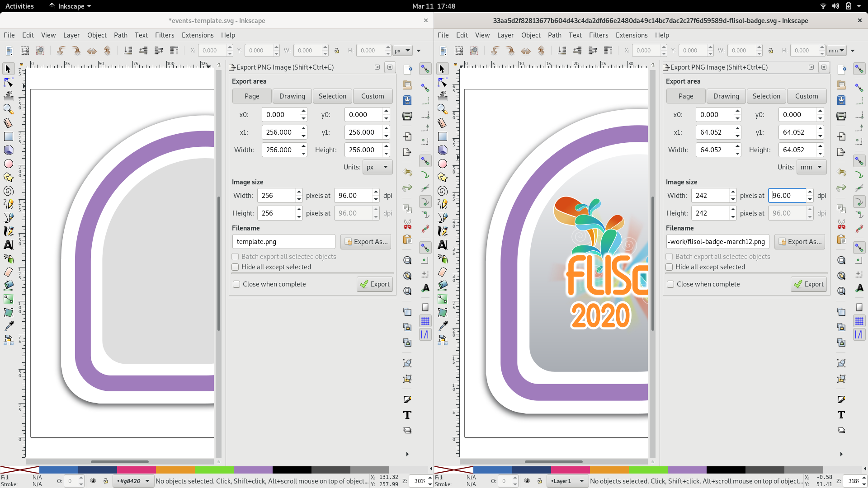Open the Path menu in flisol-badge window
The width and height of the screenshot is (868, 488).
[x=555, y=35]
